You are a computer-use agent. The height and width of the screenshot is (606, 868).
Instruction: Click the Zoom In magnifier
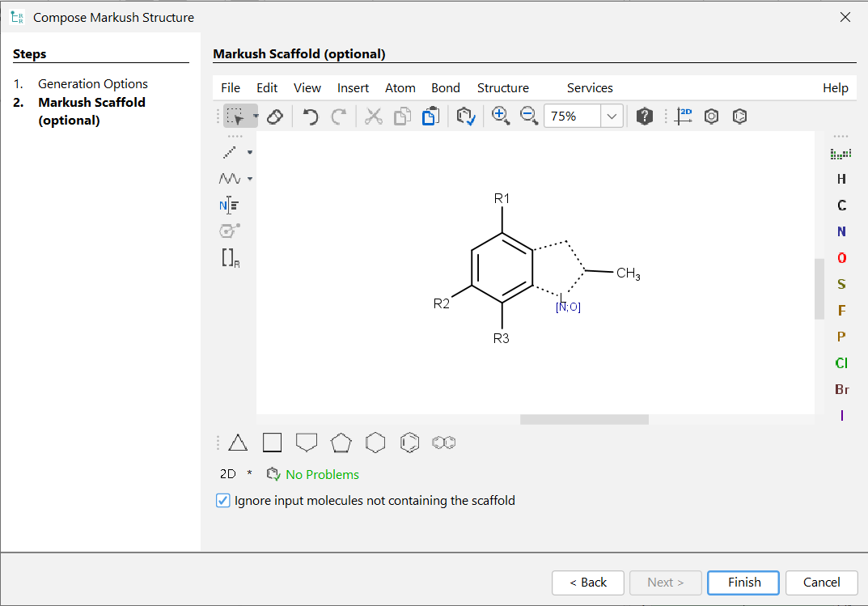point(501,116)
